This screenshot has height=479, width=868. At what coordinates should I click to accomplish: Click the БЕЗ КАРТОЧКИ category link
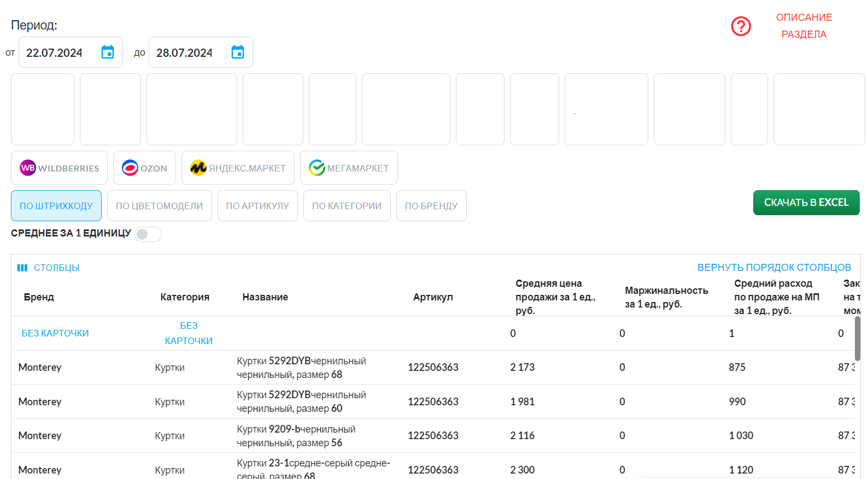(189, 333)
